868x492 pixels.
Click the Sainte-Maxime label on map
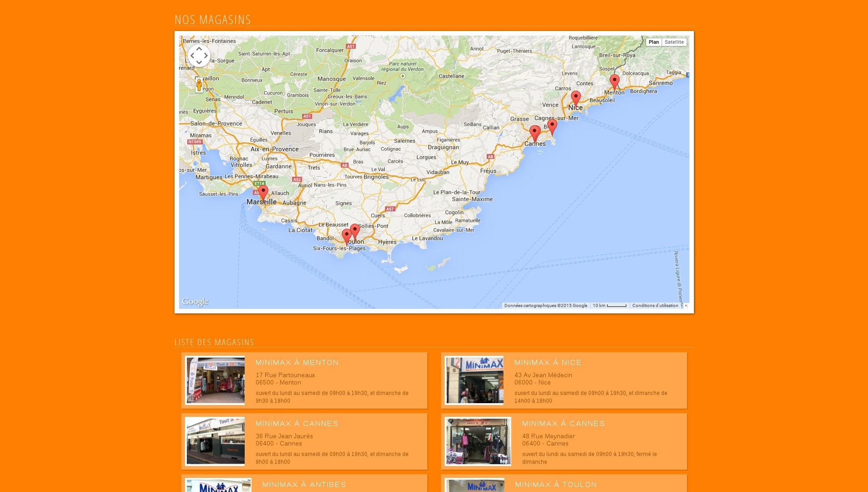point(473,199)
